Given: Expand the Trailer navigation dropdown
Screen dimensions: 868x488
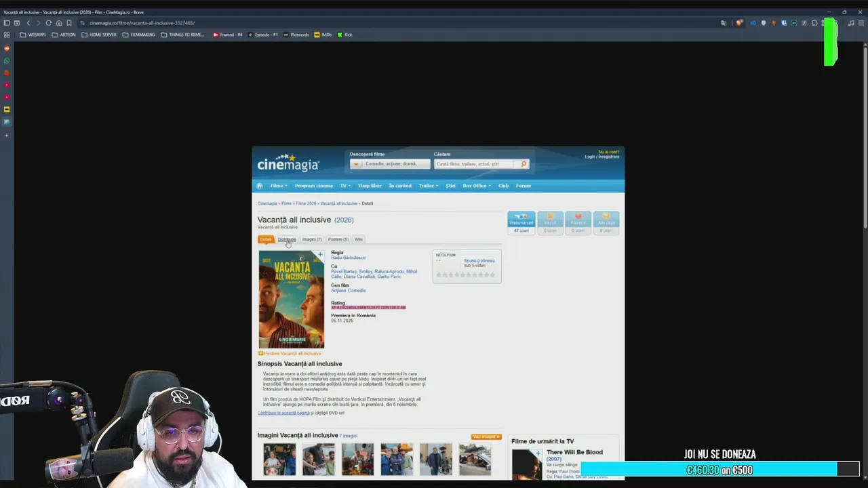Looking at the screenshot, I should (428, 186).
